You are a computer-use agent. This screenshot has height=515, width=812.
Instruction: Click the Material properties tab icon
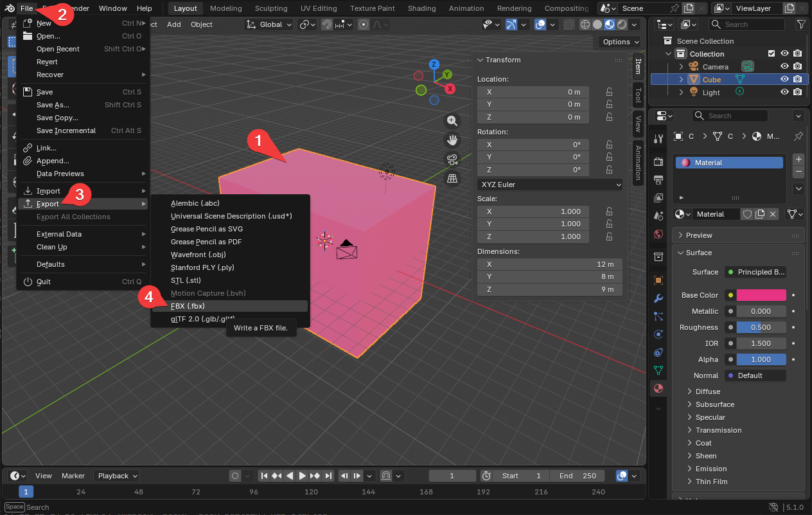tap(658, 388)
